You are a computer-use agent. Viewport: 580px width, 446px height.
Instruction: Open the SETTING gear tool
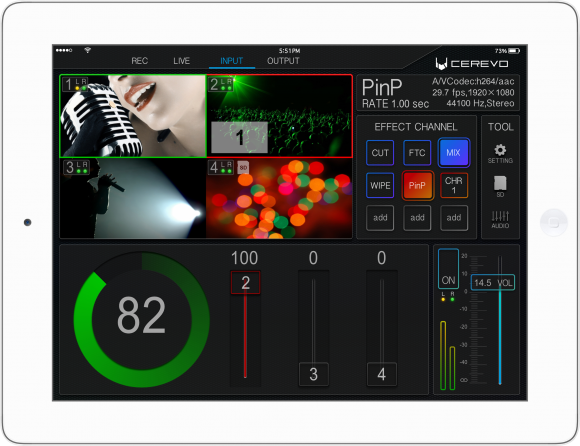(x=500, y=153)
